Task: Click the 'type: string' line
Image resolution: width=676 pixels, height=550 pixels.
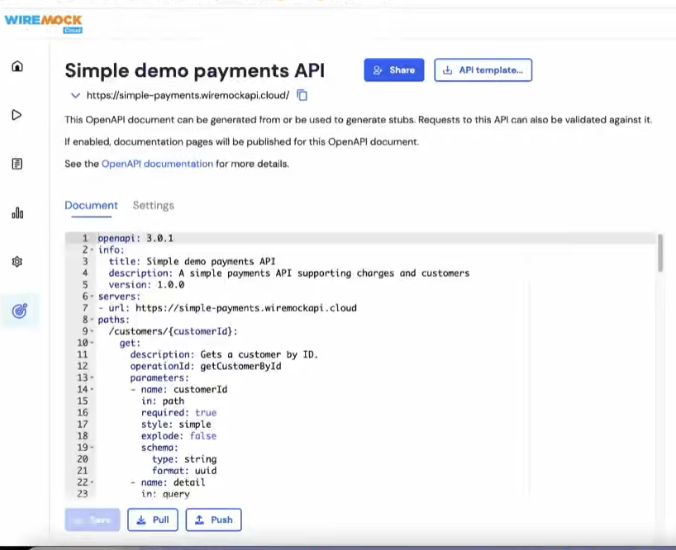Action: pos(184,459)
